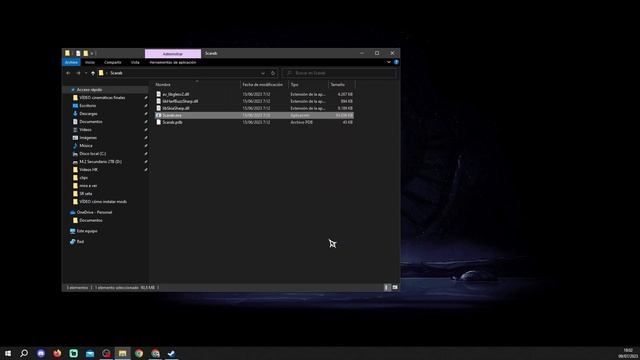640x360 pixels.
Task: Switch to details view in status bar
Action: coord(387,287)
